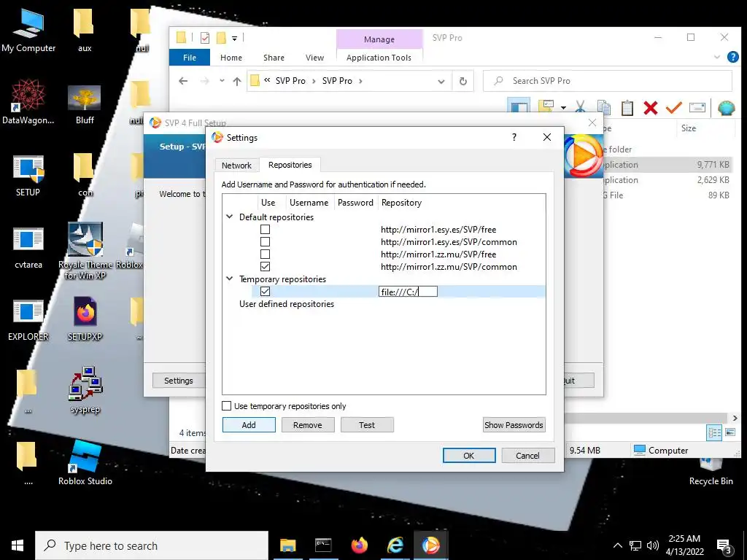Enable the mirror1.zz.mu/SVP/free repository checkbox
747x560 pixels.
pos(265,254)
